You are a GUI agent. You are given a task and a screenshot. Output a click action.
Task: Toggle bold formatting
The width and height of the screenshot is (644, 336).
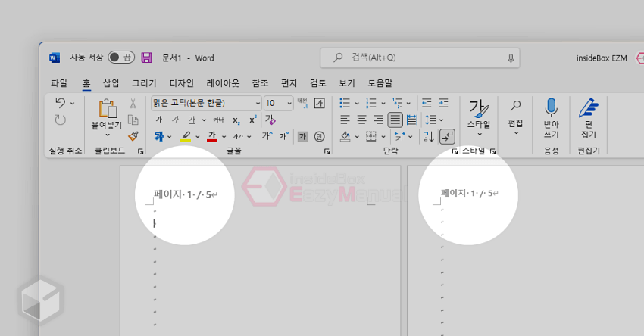[159, 120]
